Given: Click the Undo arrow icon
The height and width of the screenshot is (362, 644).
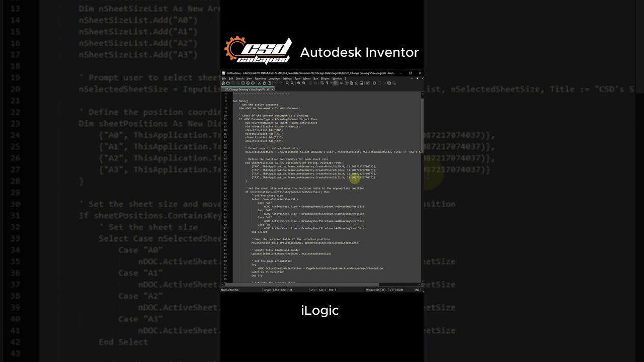Looking at the screenshot, I should click(276, 83).
